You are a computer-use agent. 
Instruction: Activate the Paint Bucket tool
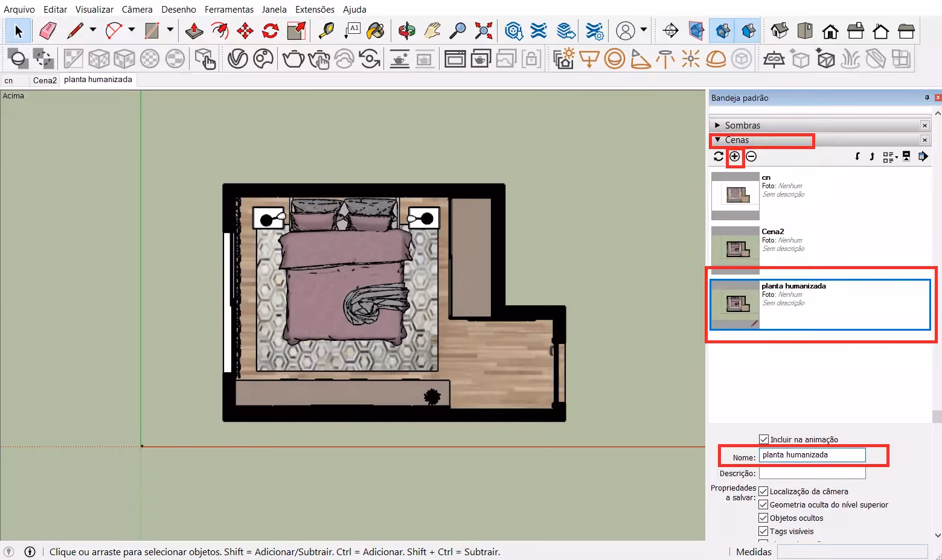(376, 31)
